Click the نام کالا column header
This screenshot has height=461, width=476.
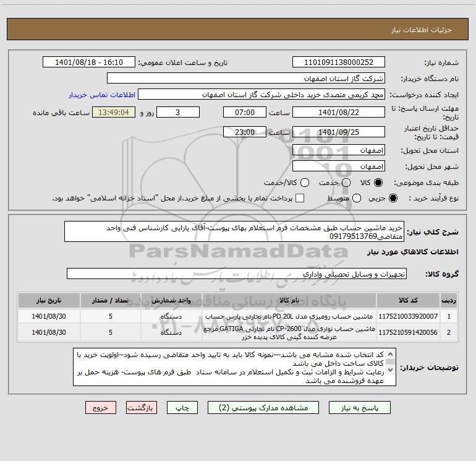[289, 300]
